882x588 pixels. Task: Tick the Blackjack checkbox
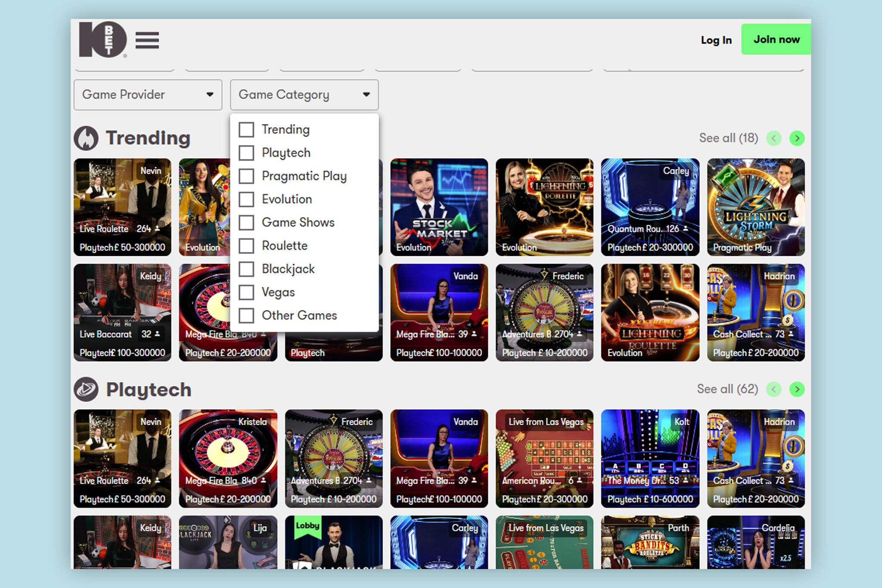246,269
